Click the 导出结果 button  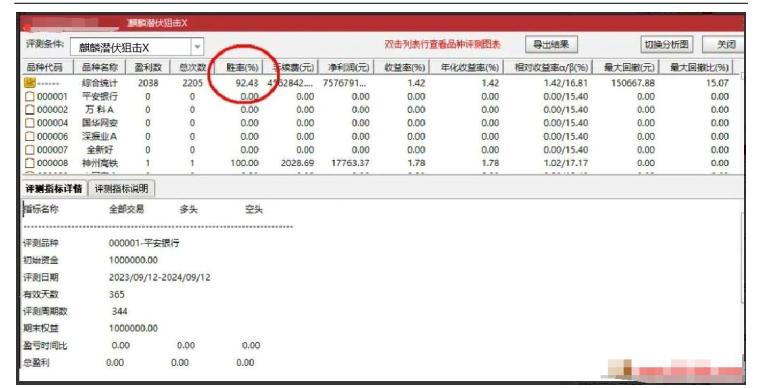(x=551, y=45)
